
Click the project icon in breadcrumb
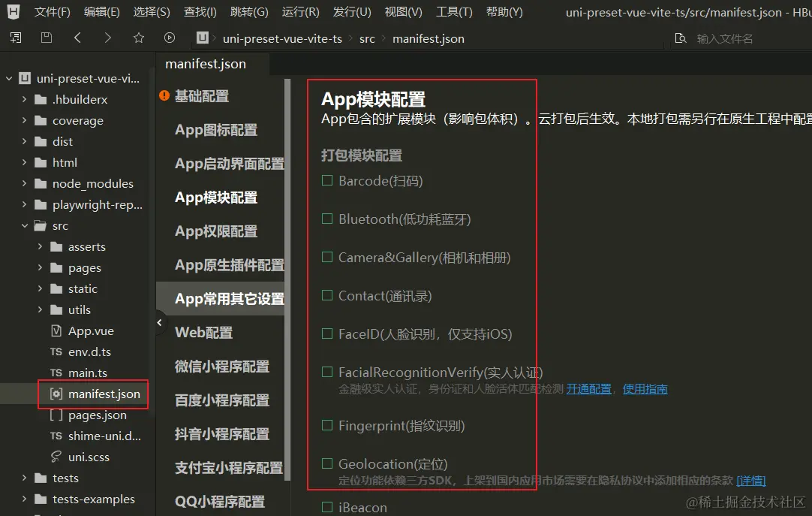tap(203, 38)
